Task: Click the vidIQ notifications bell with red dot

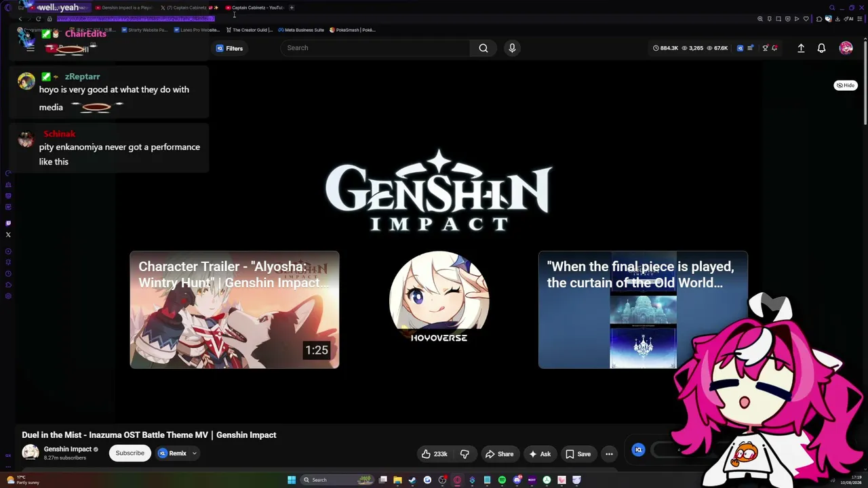Action: (774, 48)
